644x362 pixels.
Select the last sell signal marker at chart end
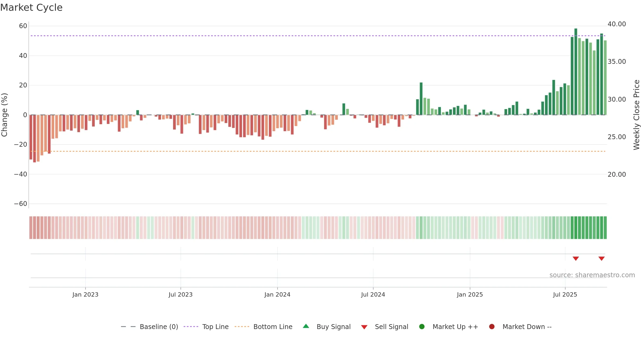tap(601, 258)
